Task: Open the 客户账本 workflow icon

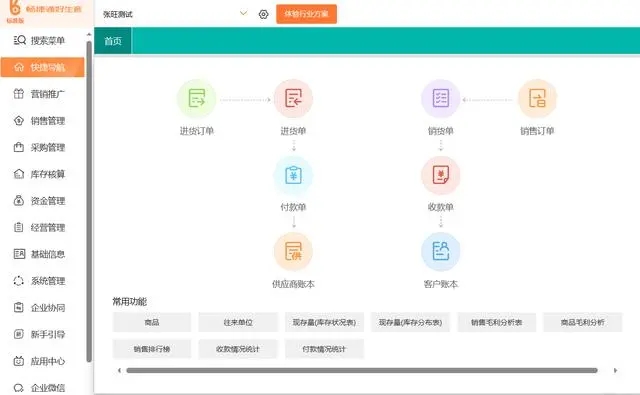Action: [x=440, y=251]
